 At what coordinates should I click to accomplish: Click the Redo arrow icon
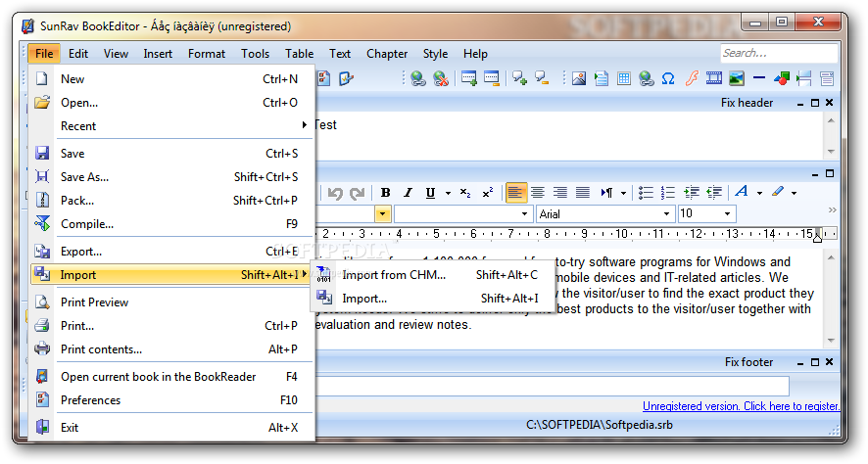click(x=357, y=193)
